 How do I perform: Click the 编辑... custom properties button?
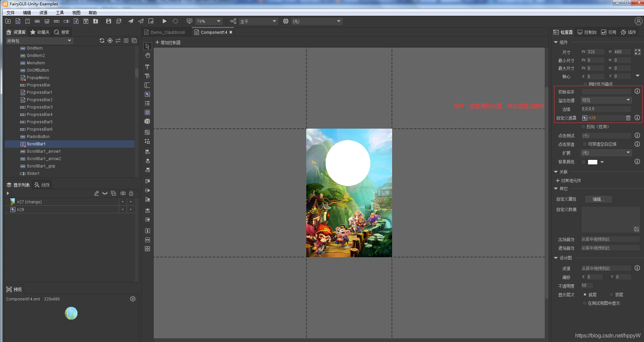pos(598,199)
